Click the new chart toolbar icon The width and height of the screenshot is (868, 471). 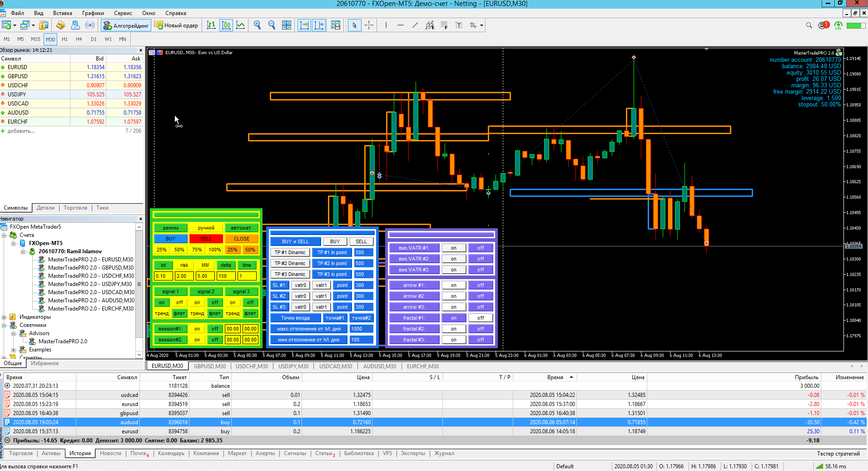click(x=6, y=25)
